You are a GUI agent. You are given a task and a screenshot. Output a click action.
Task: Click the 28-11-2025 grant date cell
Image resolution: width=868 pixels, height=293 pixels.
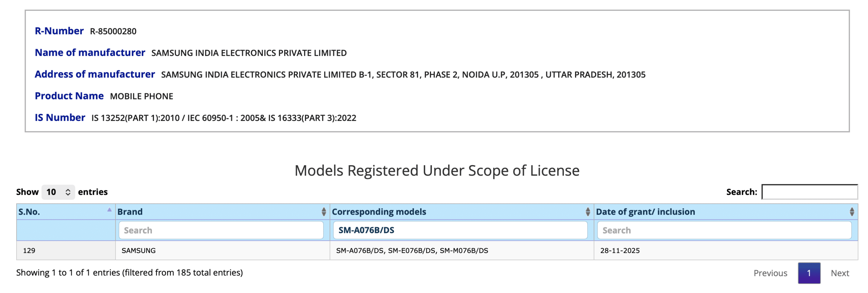(620, 250)
